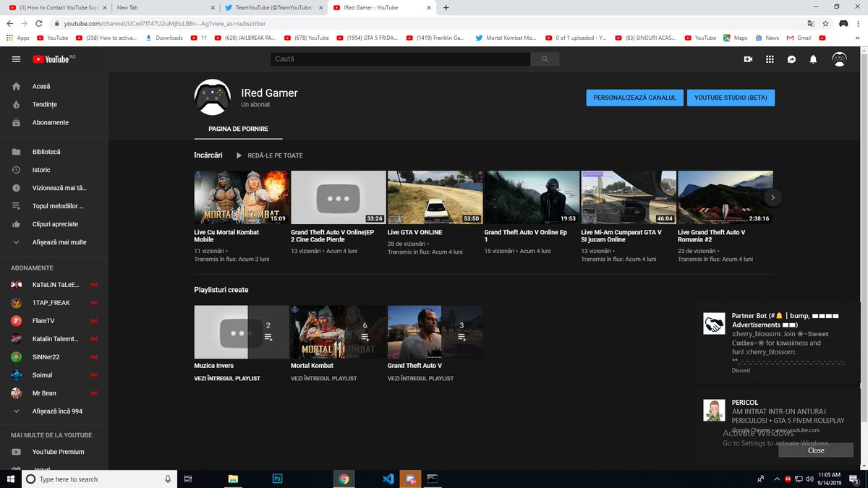The height and width of the screenshot is (488, 868).
Task: Open Grand Theft Auto V Online Ep 1 thumbnail
Action: (x=532, y=197)
